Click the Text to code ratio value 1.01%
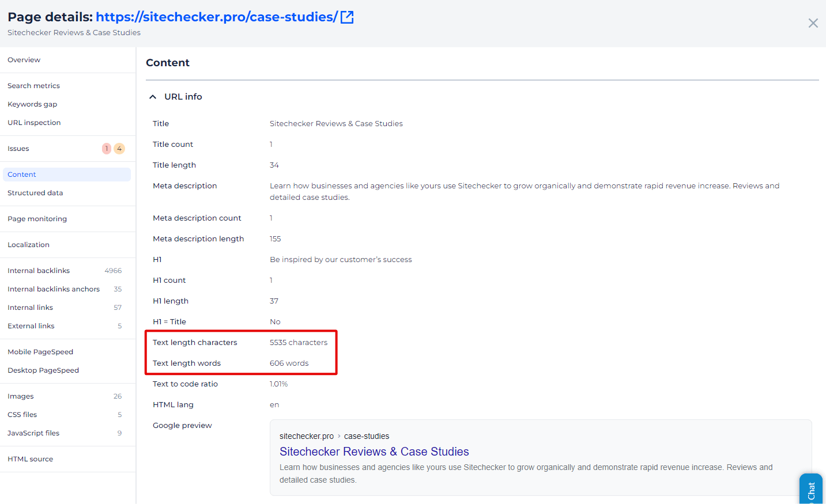Image resolution: width=826 pixels, height=504 pixels. tap(278, 384)
